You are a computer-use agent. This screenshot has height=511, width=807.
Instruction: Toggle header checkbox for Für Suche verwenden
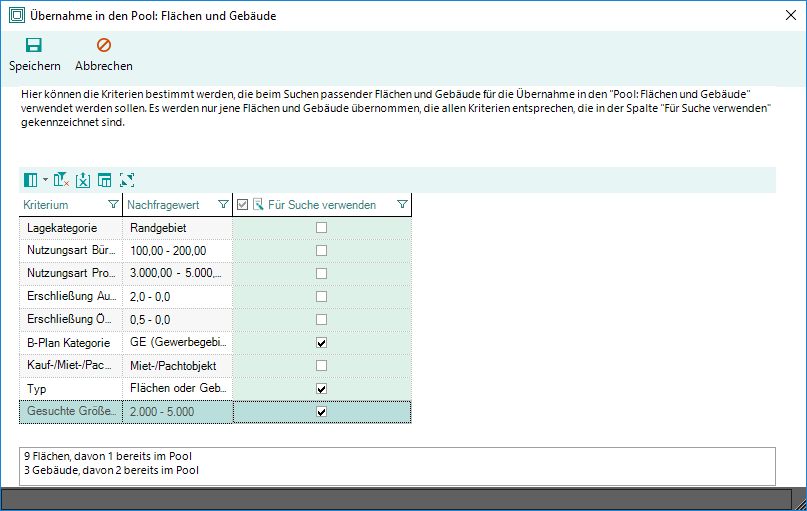tap(243, 205)
